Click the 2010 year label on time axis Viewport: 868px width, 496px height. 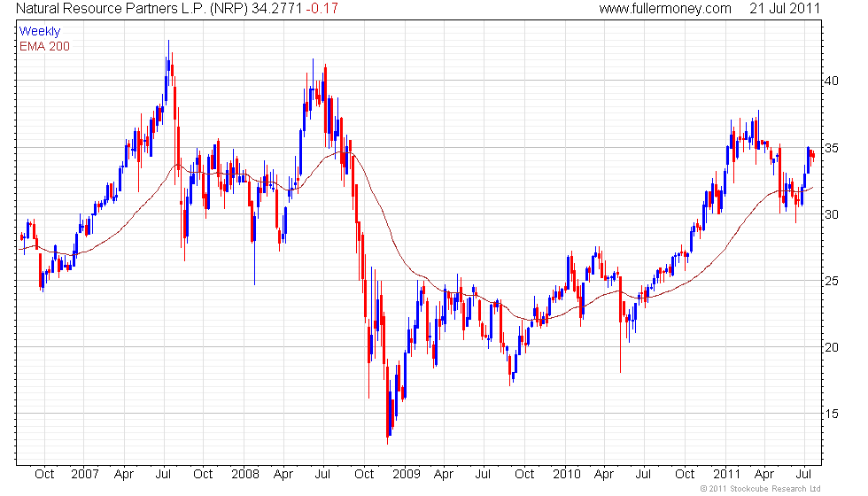pyautogui.click(x=567, y=475)
